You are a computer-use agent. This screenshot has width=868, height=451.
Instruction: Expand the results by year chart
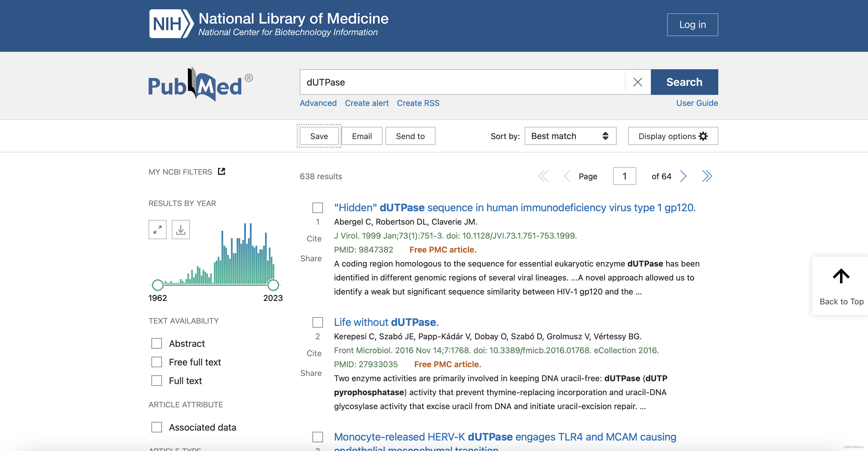[x=157, y=230]
